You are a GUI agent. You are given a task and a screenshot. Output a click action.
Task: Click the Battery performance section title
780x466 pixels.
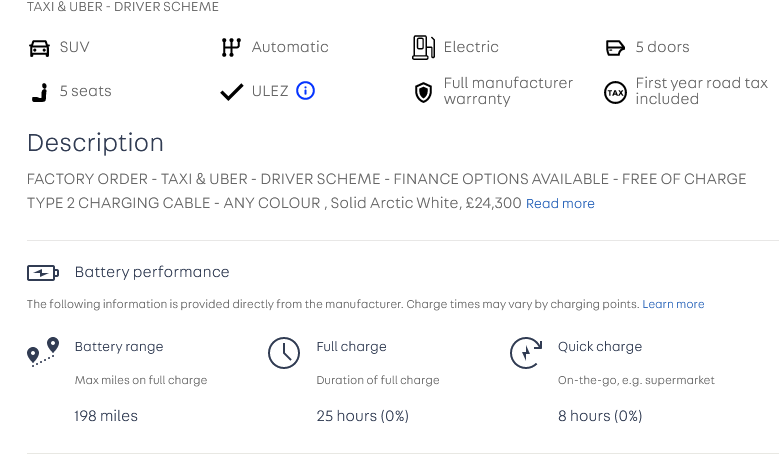click(x=152, y=272)
